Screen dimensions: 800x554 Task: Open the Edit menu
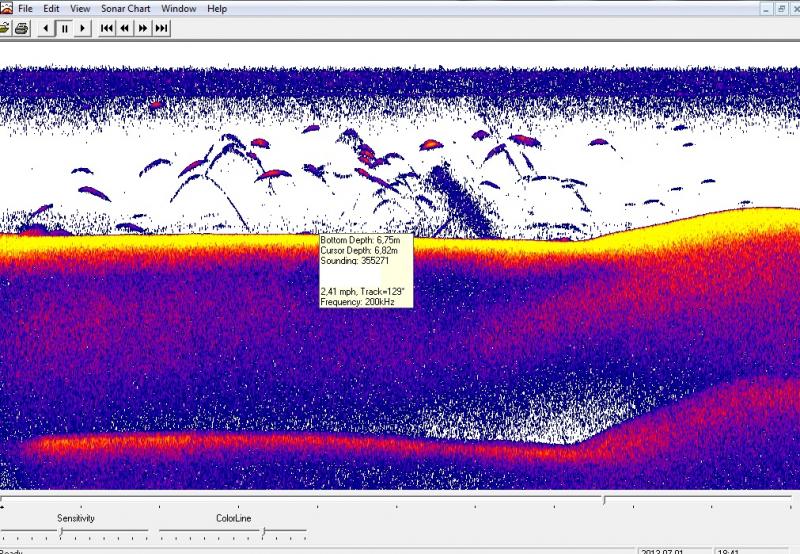tap(51, 9)
